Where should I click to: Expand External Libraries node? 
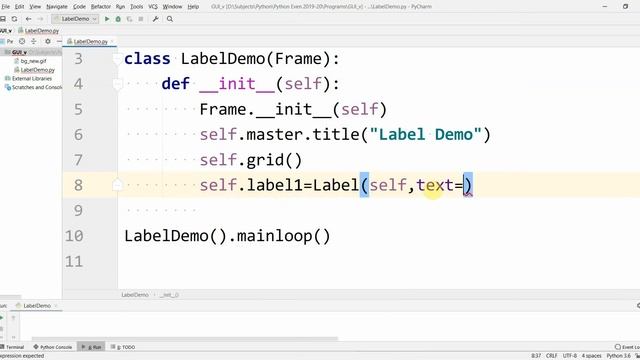tap(28, 79)
